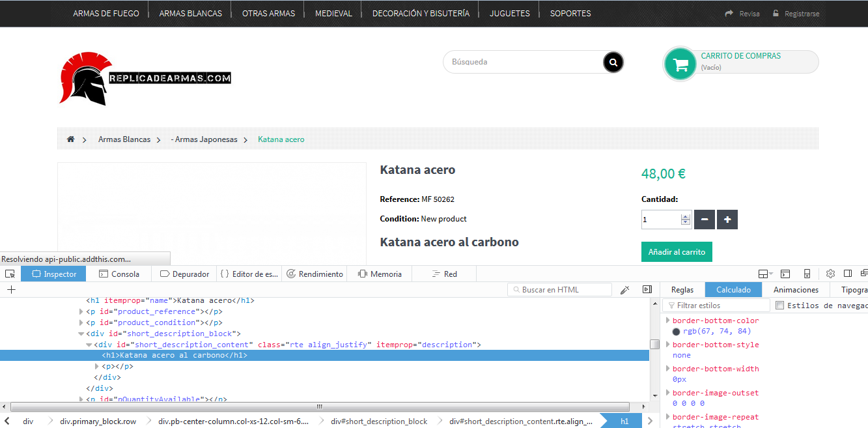The width and height of the screenshot is (868, 428).
Task: Switch to the Depurador tab
Action: pyautogui.click(x=184, y=274)
